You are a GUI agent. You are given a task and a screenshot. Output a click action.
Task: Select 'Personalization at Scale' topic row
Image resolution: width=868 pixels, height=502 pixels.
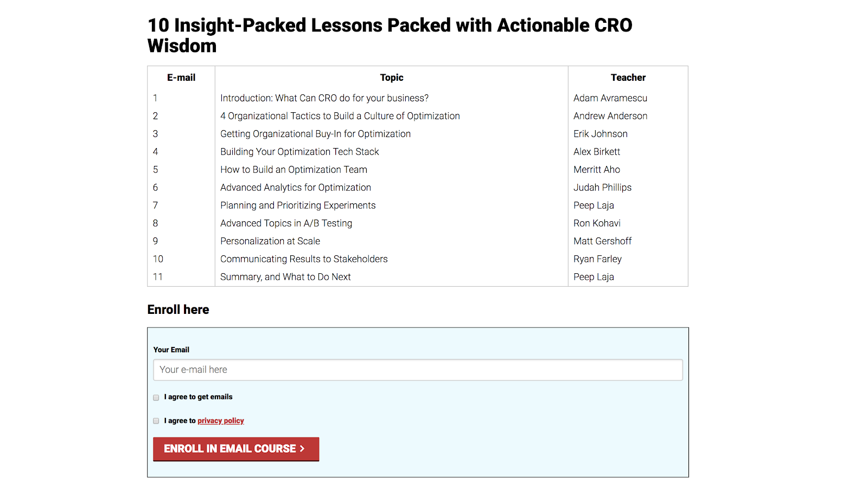click(270, 241)
